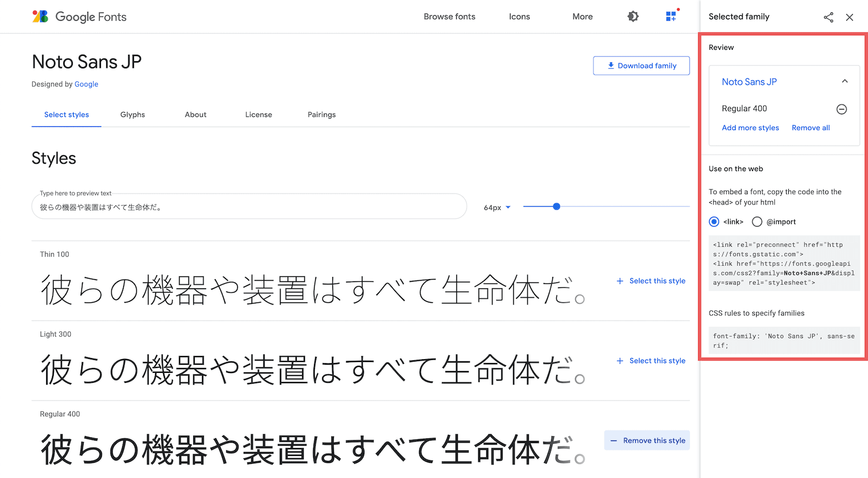
Task: Click the Noto Sans JP family link in Review
Action: 749,82
